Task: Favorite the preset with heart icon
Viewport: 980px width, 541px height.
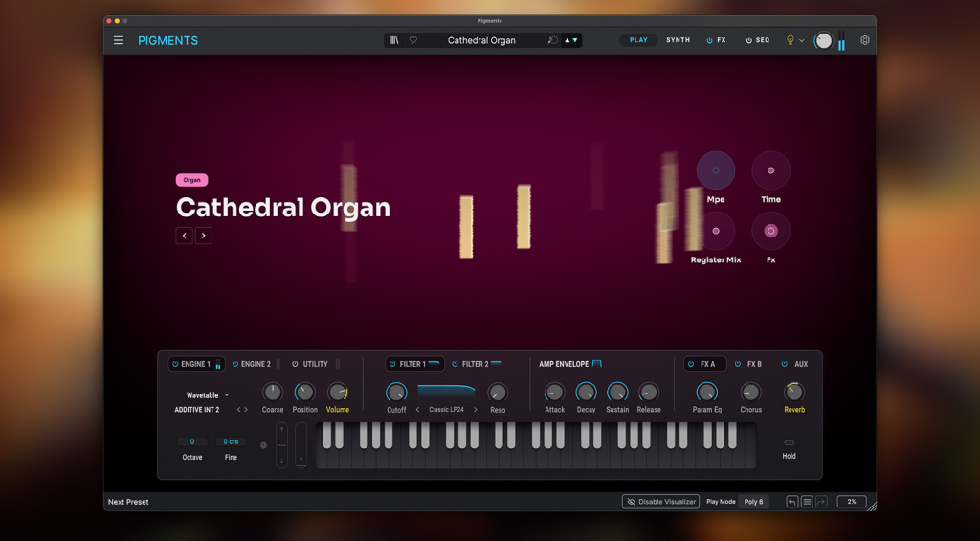Action: (x=413, y=40)
